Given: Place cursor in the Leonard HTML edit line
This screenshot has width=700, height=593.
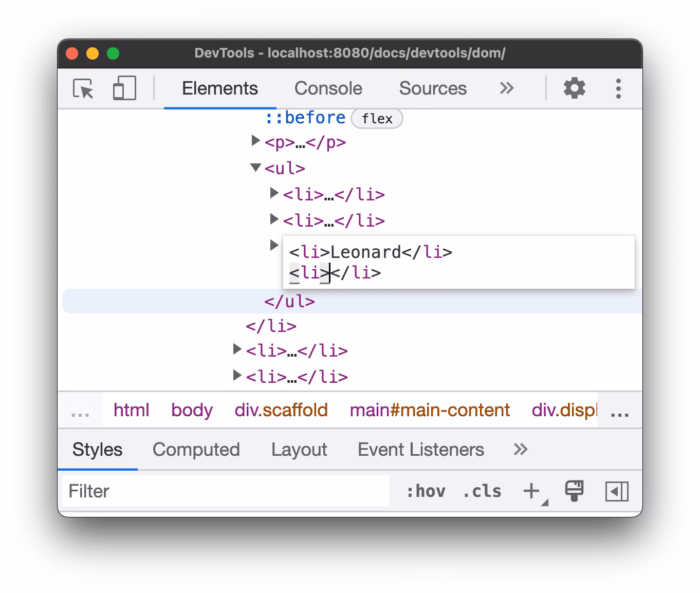Looking at the screenshot, I should pyautogui.click(x=371, y=252).
